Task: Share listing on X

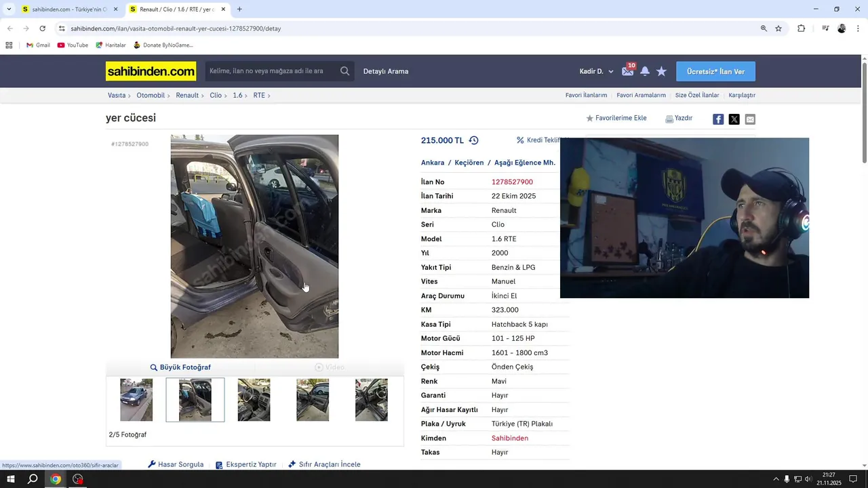Action: coord(734,119)
